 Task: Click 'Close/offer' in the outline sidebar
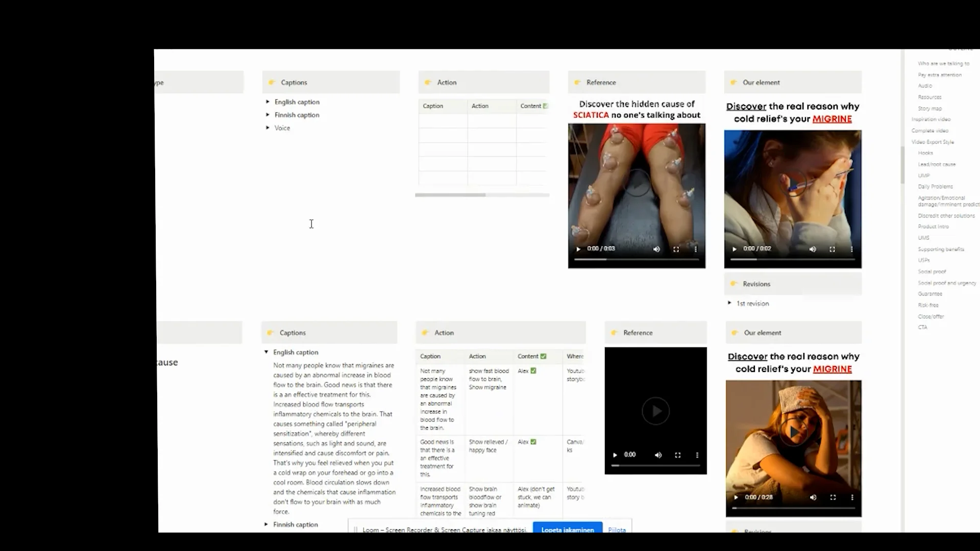click(931, 316)
